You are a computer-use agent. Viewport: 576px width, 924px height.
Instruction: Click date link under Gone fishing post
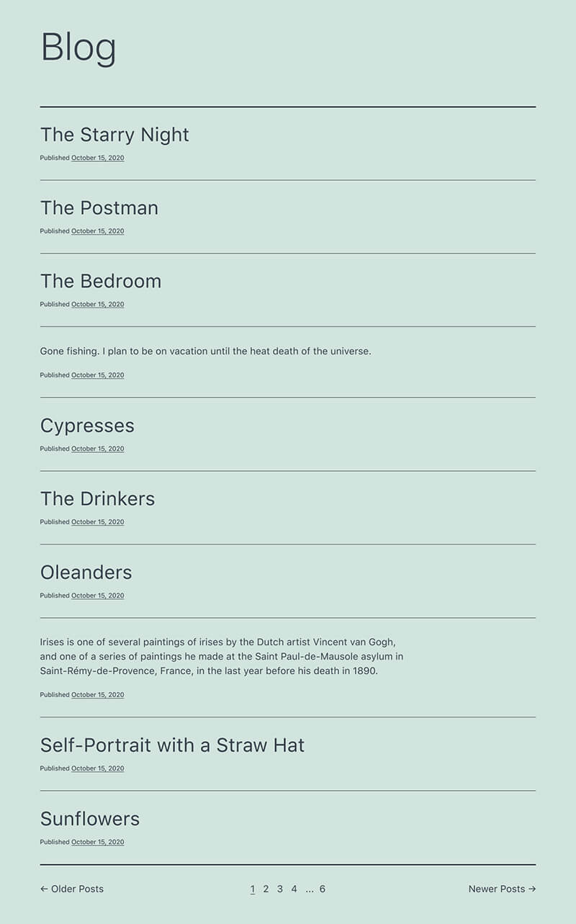tap(97, 375)
